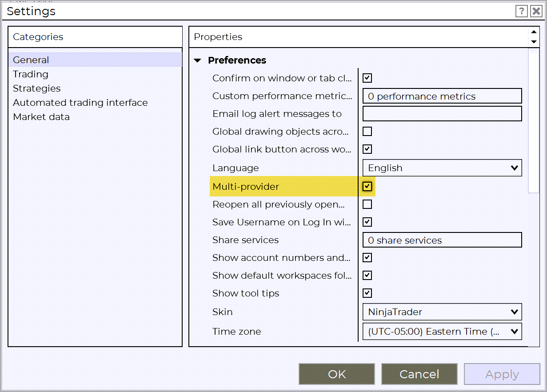Close the Settings dialog with X
The height and width of the screenshot is (392, 547).
point(535,11)
